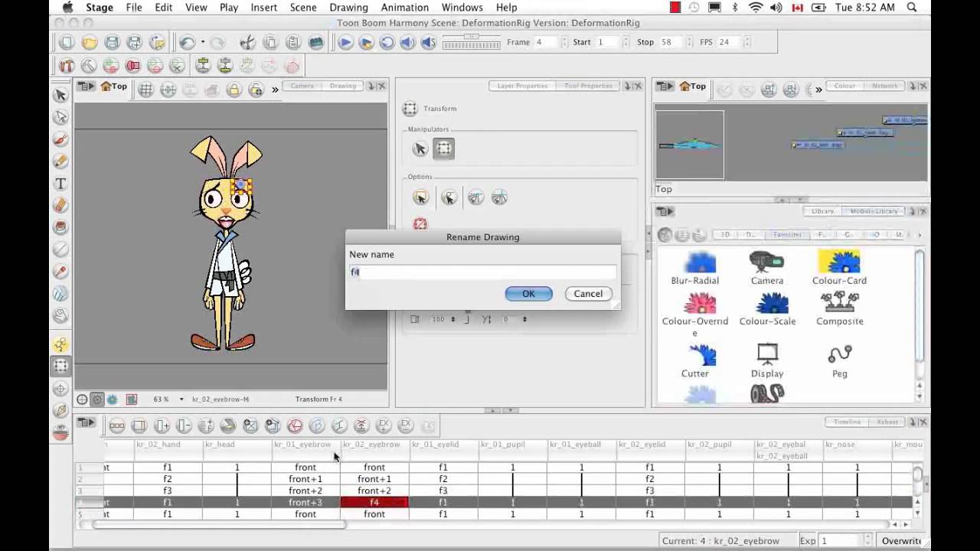The height and width of the screenshot is (551, 980).
Task: Select the Pencil tool
Action: [60, 161]
